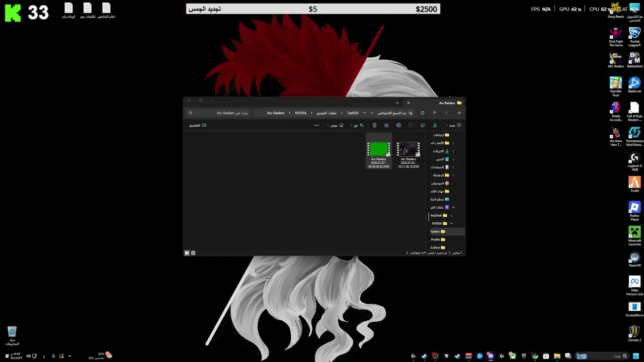Open الموسيقى (Music) in sidebar
This screenshot has width=644, height=362.
pos(440,183)
